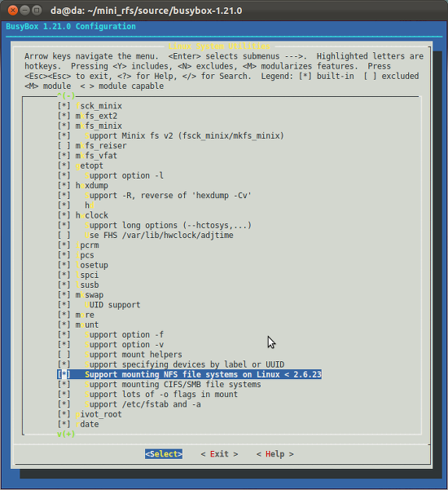Toggle the mkfs_minix checkbox

point(64,126)
